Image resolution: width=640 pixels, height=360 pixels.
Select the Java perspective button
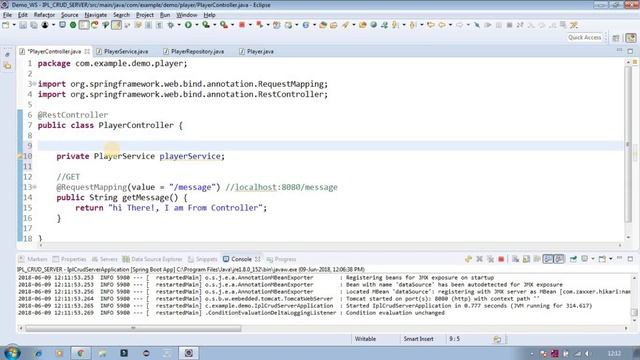(x=631, y=38)
